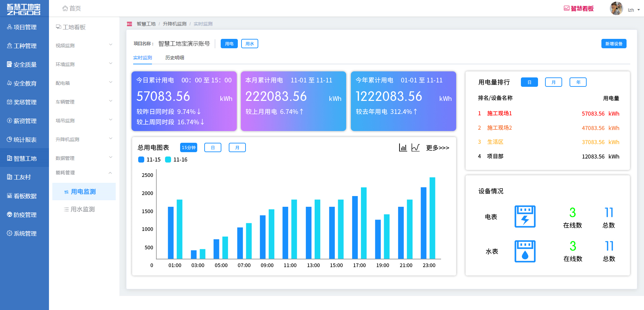
Task: Click 更多>>> link
Action: point(437,148)
